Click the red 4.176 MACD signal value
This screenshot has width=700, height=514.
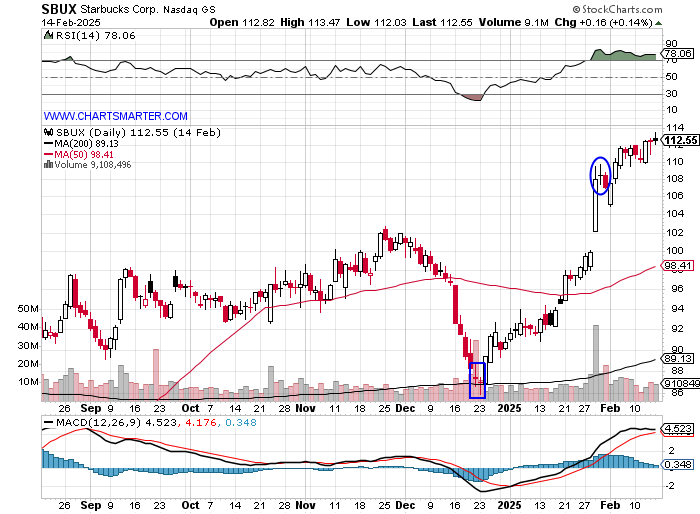(200, 422)
